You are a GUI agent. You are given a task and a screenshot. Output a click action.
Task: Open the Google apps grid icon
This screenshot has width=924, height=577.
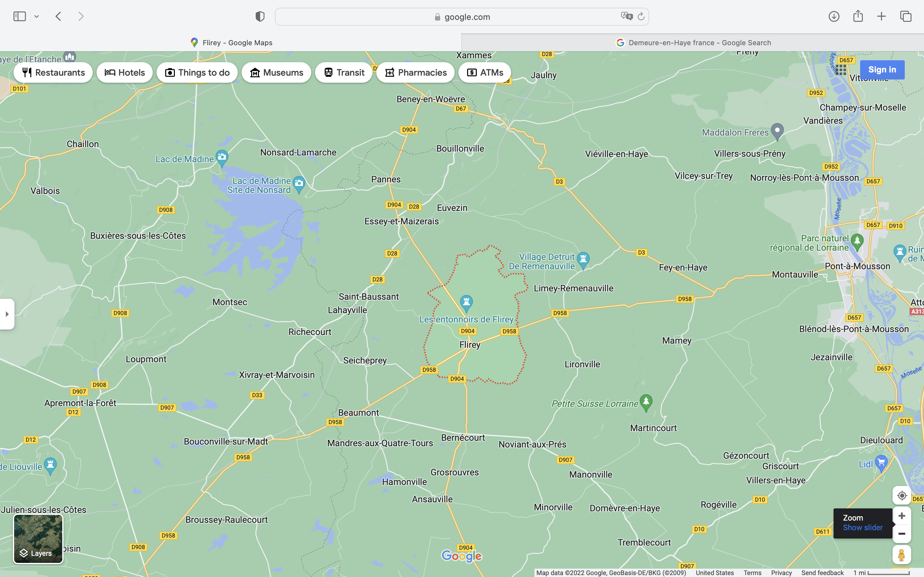pos(841,70)
